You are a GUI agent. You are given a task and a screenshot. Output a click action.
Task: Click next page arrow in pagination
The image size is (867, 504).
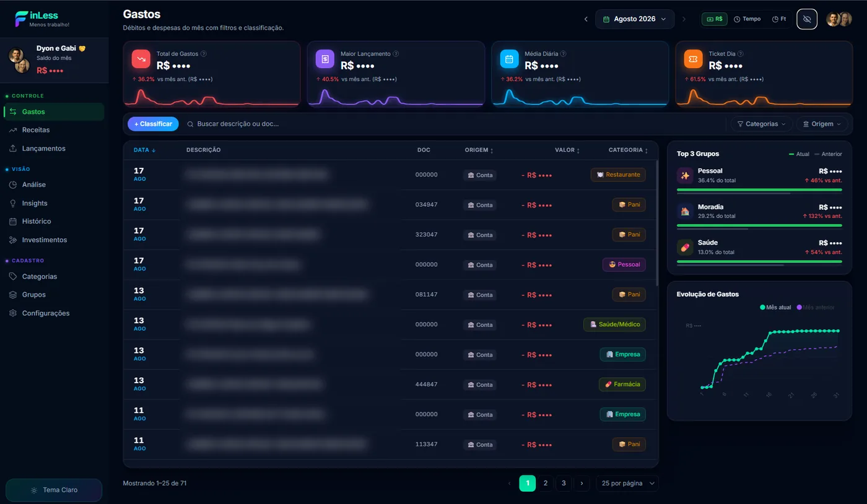coord(582,483)
